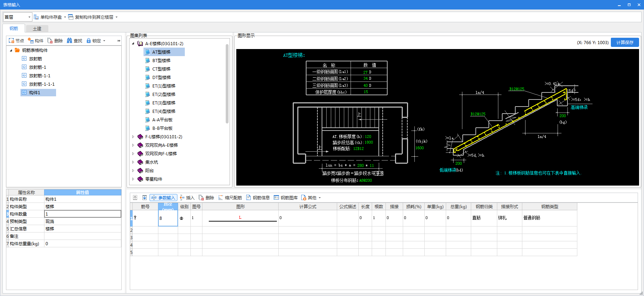Screen dimensions: 644x296
Task: Select 构件1 tree node
Action: 38,92
